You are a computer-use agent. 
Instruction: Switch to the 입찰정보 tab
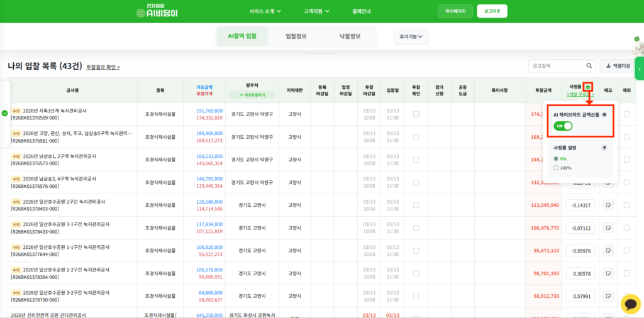pos(296,36)
